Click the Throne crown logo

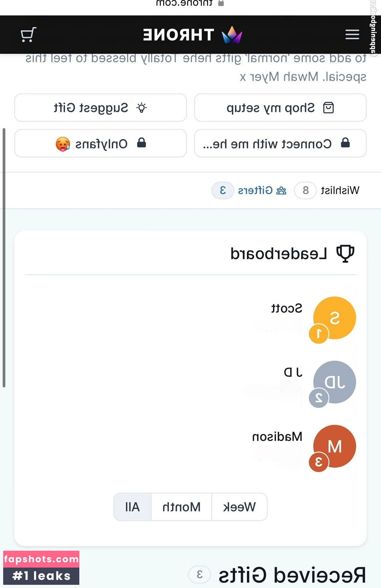tap(232, 35)
